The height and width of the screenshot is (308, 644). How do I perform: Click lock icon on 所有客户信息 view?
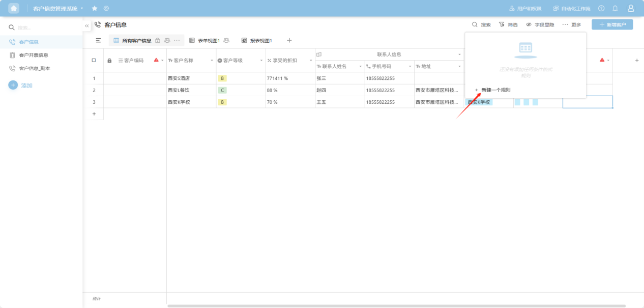click(158, 41)
